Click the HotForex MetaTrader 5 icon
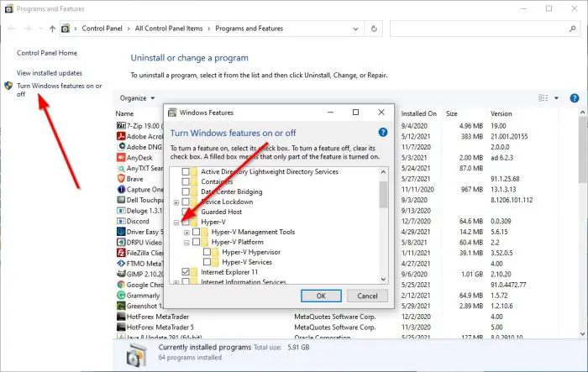This screenshot has height=372, width=588. [x=121, y=327]
